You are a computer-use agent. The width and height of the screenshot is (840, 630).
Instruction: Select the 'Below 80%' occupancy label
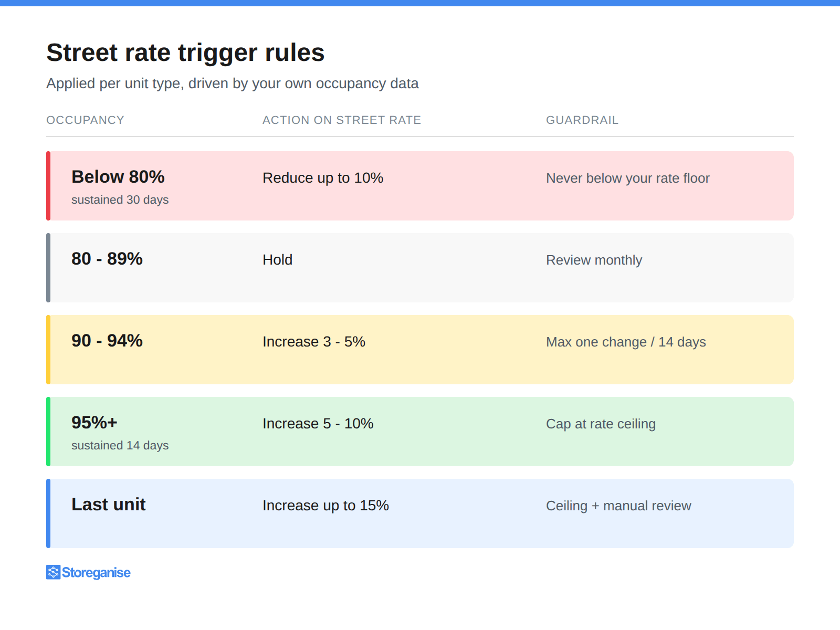coord(118,177)
